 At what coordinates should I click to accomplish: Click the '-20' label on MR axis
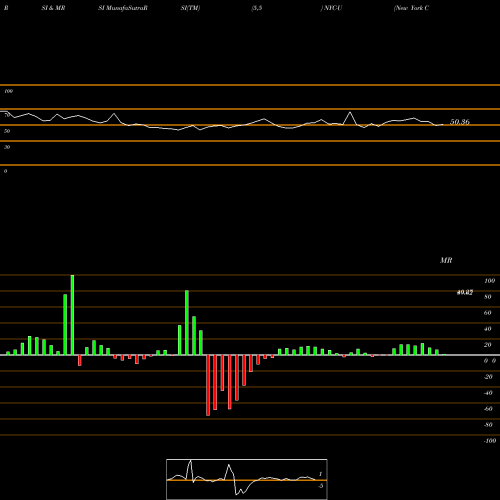point(488,377)
